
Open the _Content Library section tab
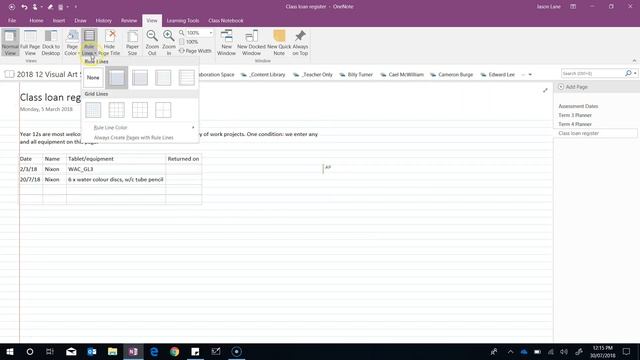click(x=263, y=75)
